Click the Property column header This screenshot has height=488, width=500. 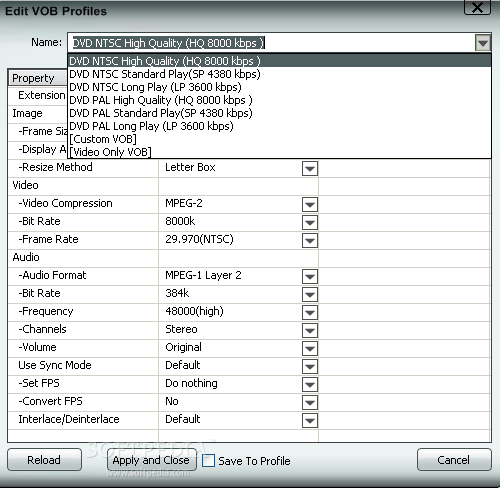pyautogui.click(x=37, y=78)
